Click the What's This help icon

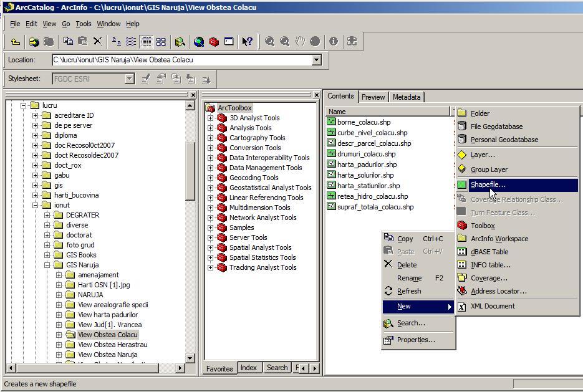click(248, 42)
